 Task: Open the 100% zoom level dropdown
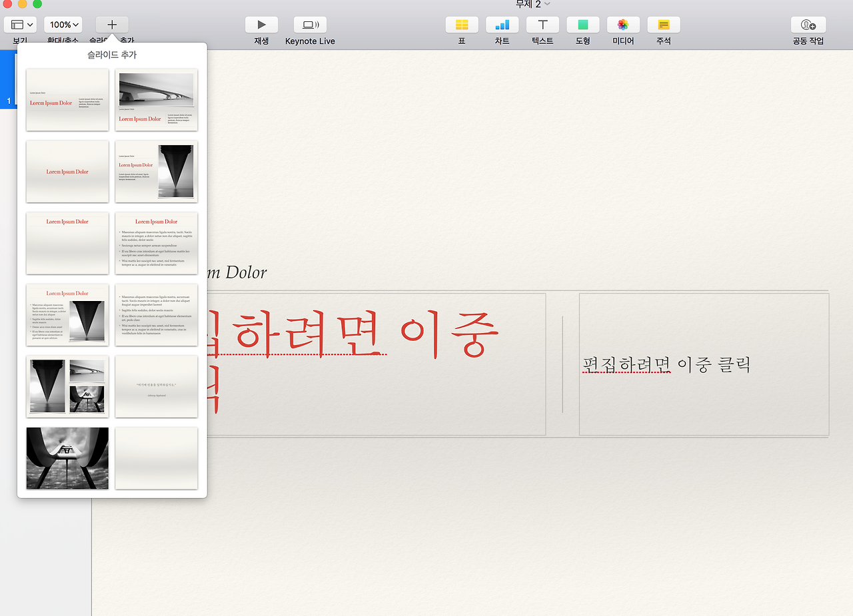click(x=63, y=24)
